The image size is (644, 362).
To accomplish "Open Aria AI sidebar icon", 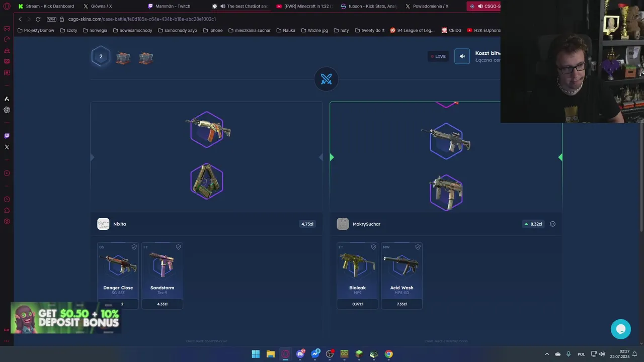I will [7, 99].
